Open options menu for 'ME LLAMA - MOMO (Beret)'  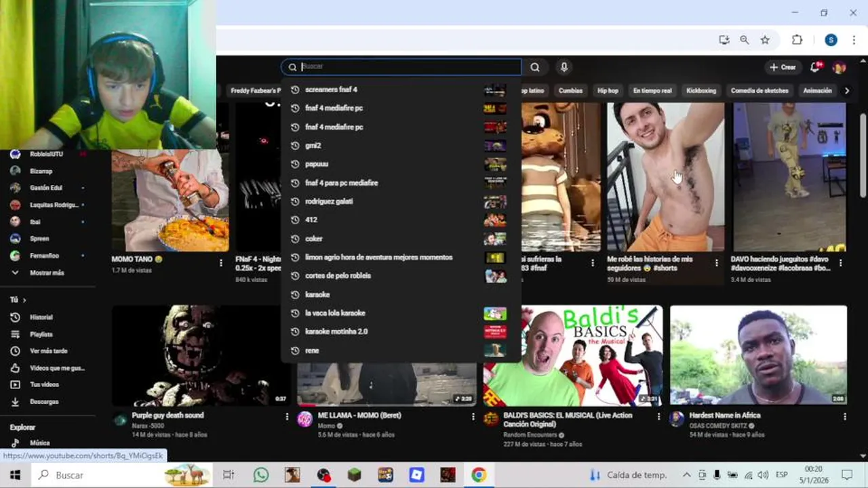click(473, 417)
